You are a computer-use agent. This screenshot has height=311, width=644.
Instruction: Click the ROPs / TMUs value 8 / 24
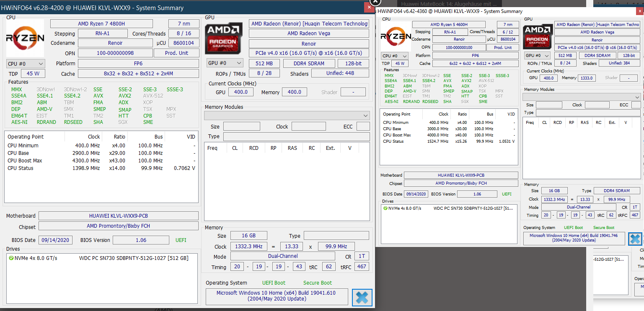(565, 63)
